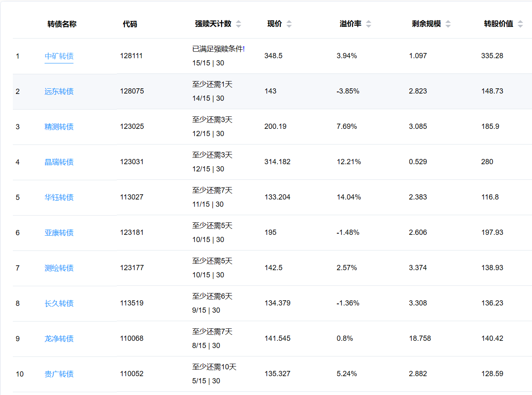532x395 pixels.
Task: Click sort arrows beside 转股价值
Action: [520, 24]
